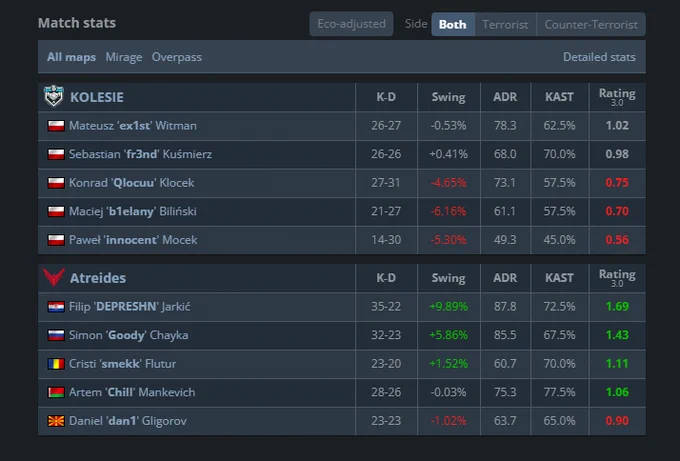Viewport: 680px width, 461px height.
Task: Click dan1's 0.90 rating value
Action: 617,421
